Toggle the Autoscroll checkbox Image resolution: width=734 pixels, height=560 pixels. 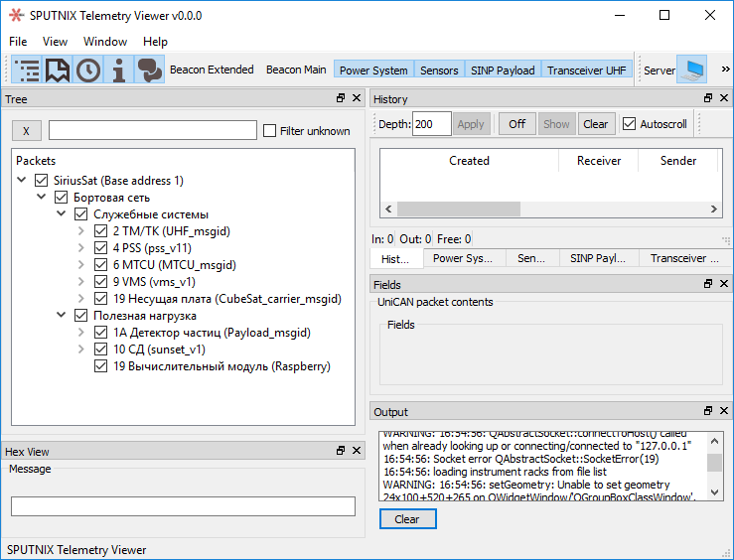[629, 124]
